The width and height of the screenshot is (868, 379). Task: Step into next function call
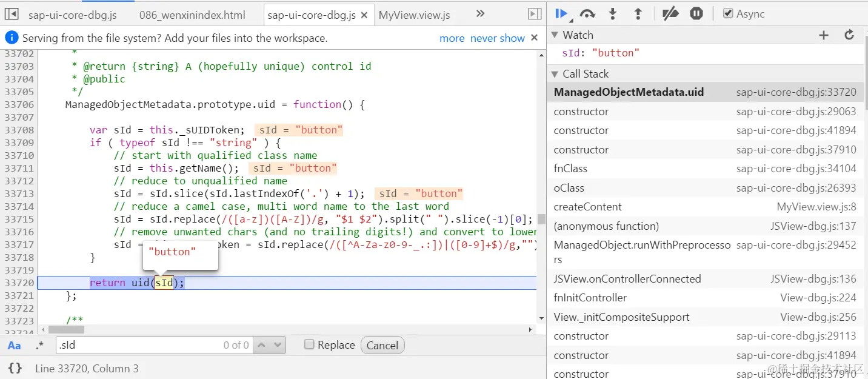coord(612,13)
